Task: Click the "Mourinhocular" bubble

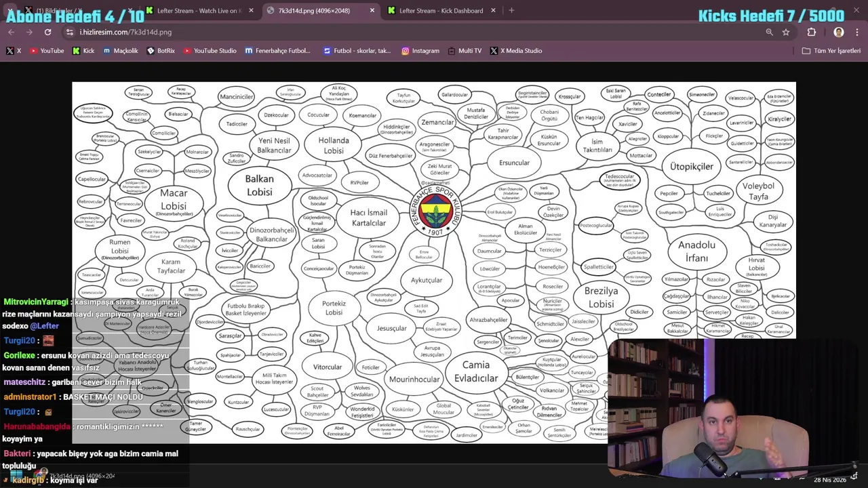Action: (x=414, y=379)
